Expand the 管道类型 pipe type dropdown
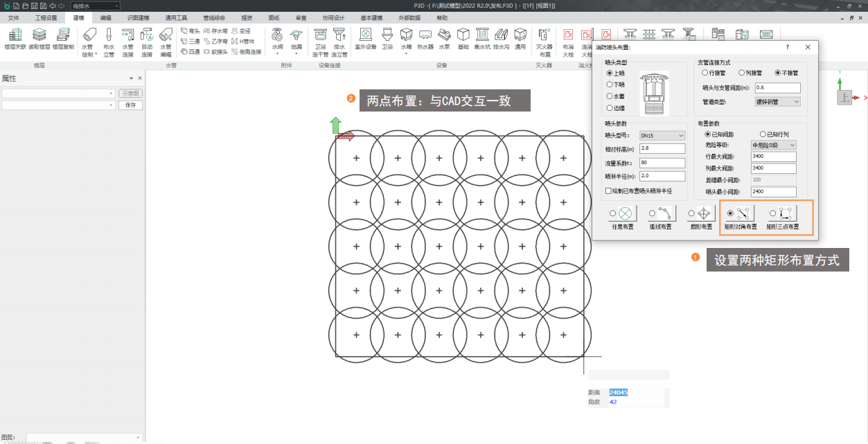868x444 pixels. coord(777,102)
